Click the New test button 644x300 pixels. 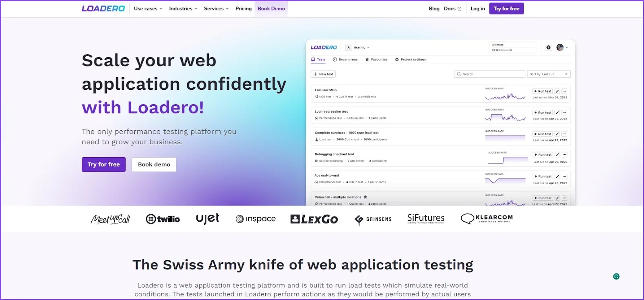coord(323,74)
